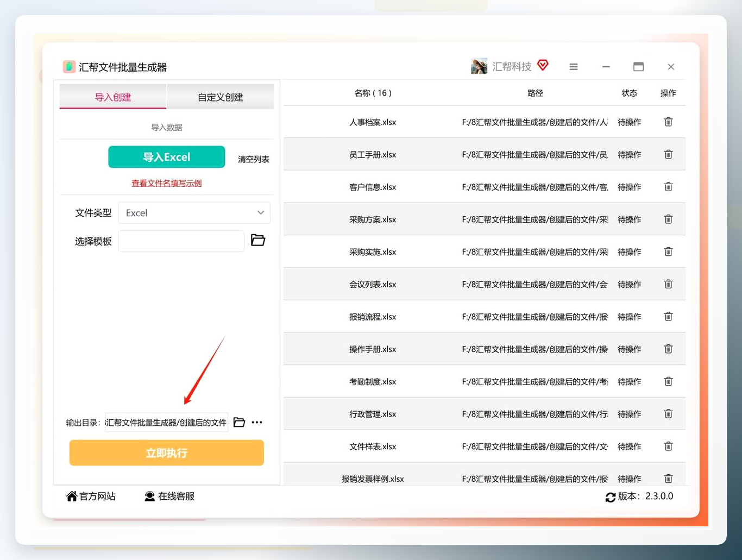
Task: Click the path cell of 操作手册.xlsx
Action: point(535,349)
